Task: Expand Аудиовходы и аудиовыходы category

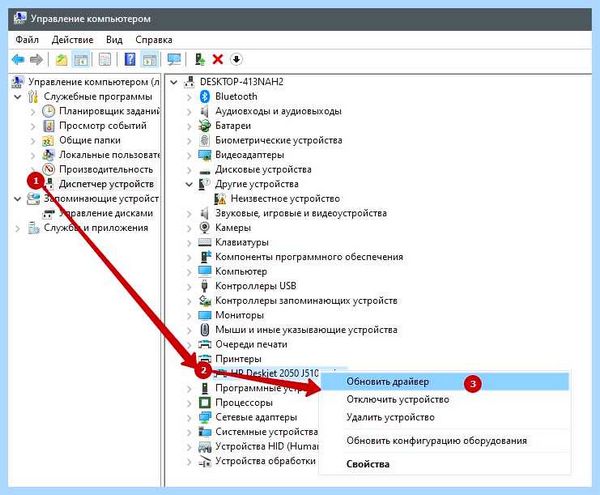Action: [189, 111]
